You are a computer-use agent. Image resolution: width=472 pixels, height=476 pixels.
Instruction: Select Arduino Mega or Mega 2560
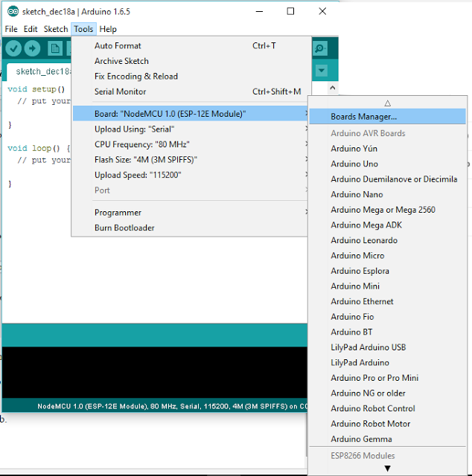388,210
